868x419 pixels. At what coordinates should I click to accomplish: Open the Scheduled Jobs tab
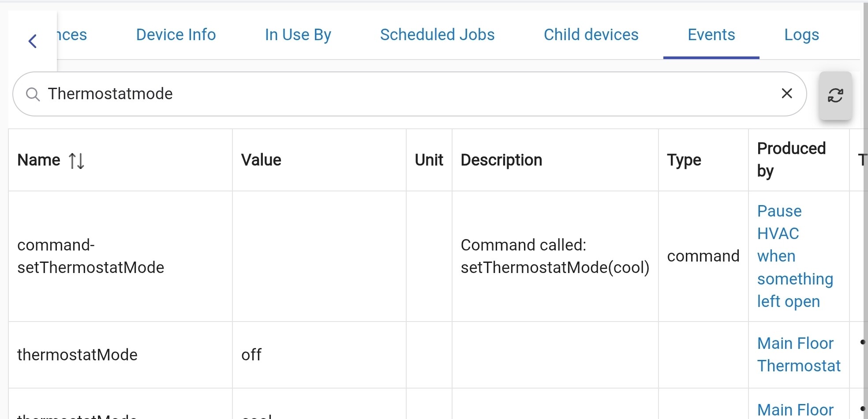point(437,35)
